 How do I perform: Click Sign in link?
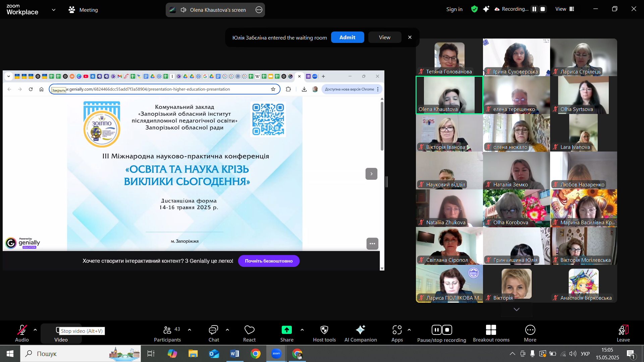coord(454,9)
